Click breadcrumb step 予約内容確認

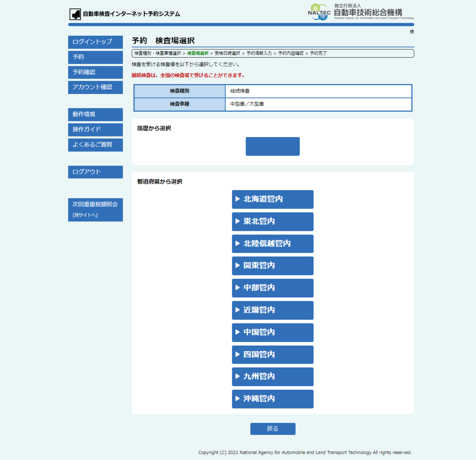click(x=291, y=53)
